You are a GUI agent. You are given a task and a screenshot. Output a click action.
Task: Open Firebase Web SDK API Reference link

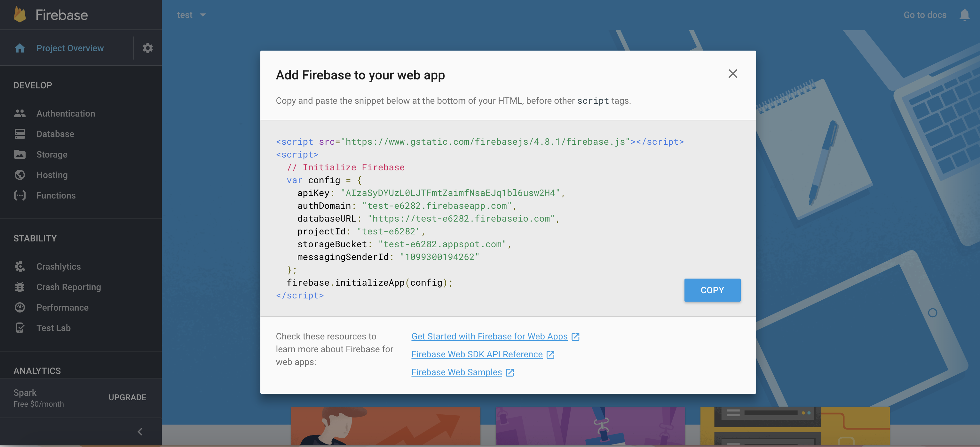[477, 354]
